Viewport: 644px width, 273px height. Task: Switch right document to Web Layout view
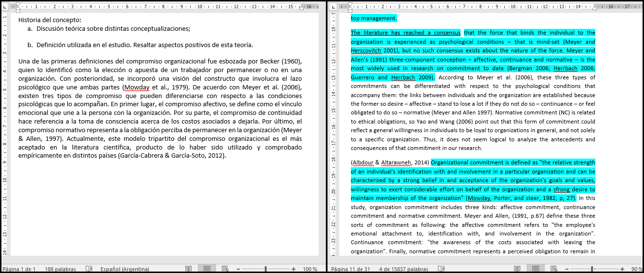click(x=554, y=269)
